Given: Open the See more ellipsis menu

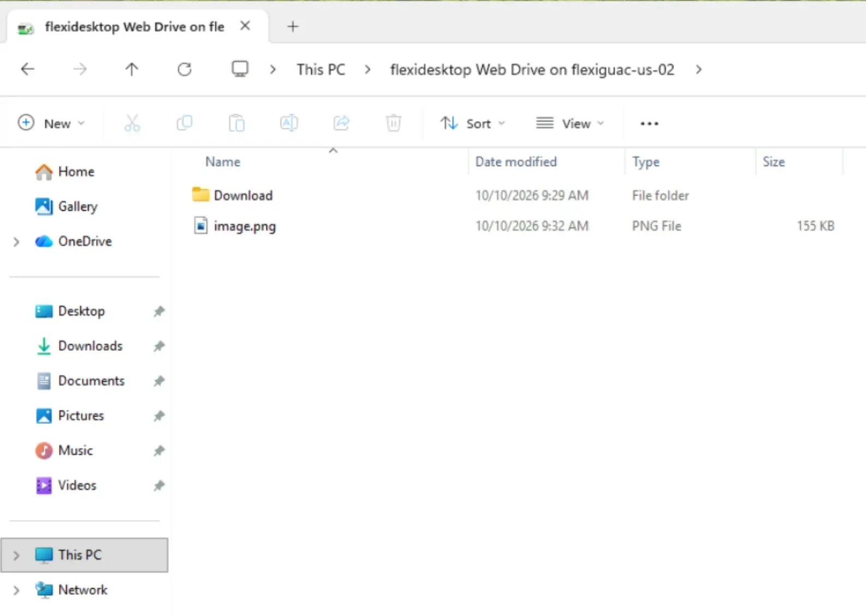Looking at the screenshot, I should [x=649, y=123].
